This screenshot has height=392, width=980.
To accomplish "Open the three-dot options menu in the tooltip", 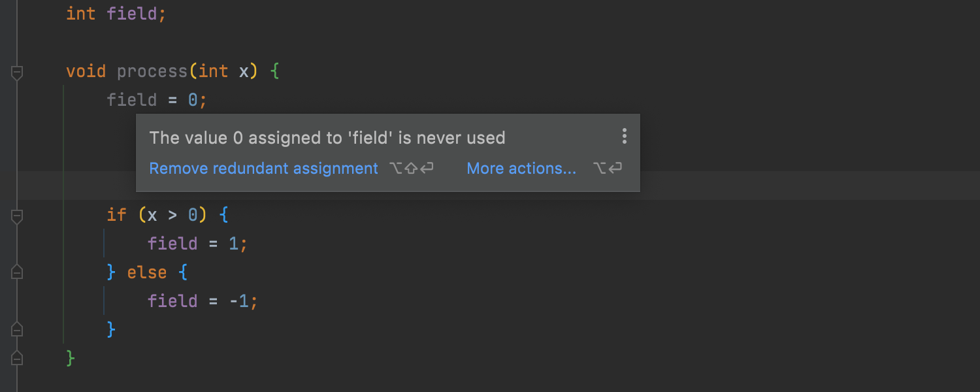I will pos(625,136).
